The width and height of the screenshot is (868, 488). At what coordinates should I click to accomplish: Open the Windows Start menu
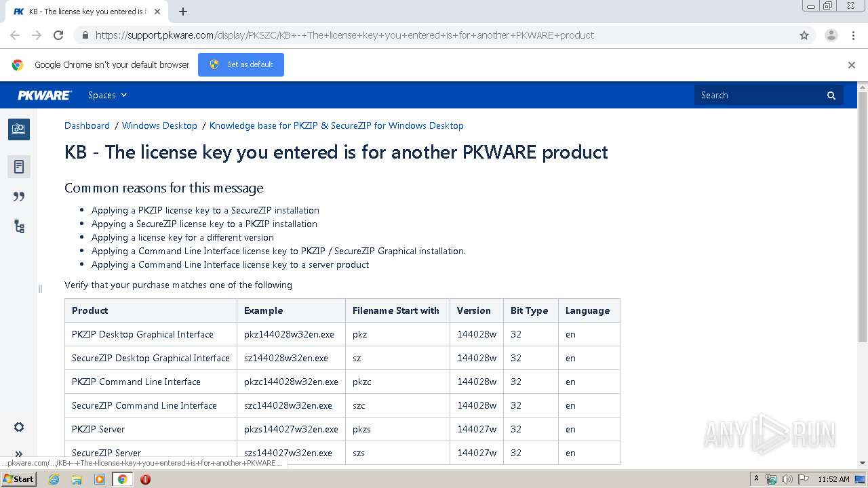(18, 479)
